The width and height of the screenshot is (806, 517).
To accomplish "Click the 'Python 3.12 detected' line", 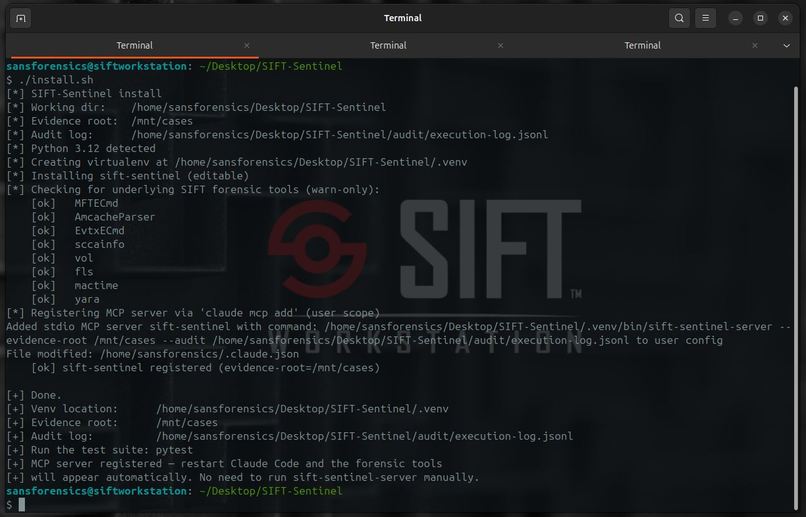I will [x=81, y=149].
